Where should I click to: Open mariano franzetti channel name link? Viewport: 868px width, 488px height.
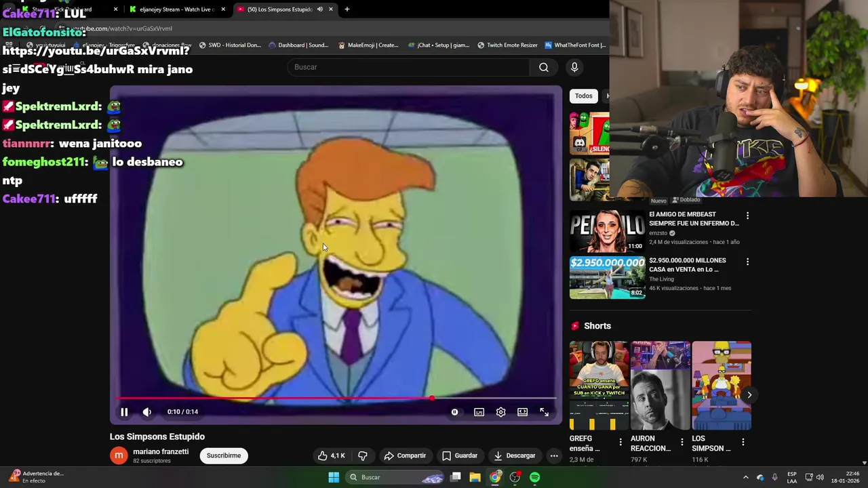click(161, 451)
